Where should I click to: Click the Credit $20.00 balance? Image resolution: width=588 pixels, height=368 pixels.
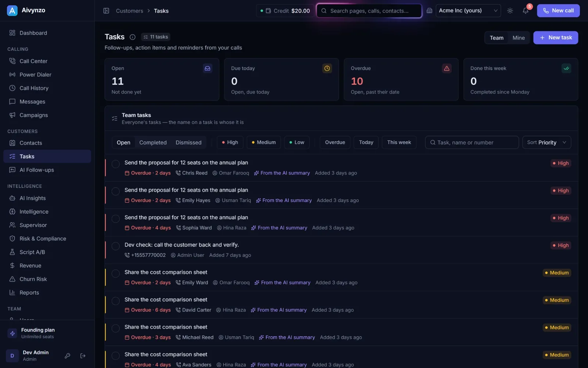[285, 11]
